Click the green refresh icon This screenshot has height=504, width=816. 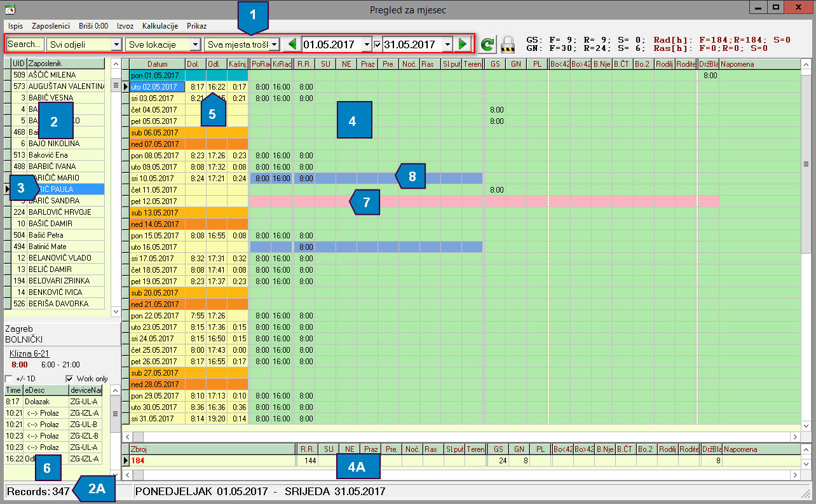(487, 44)
